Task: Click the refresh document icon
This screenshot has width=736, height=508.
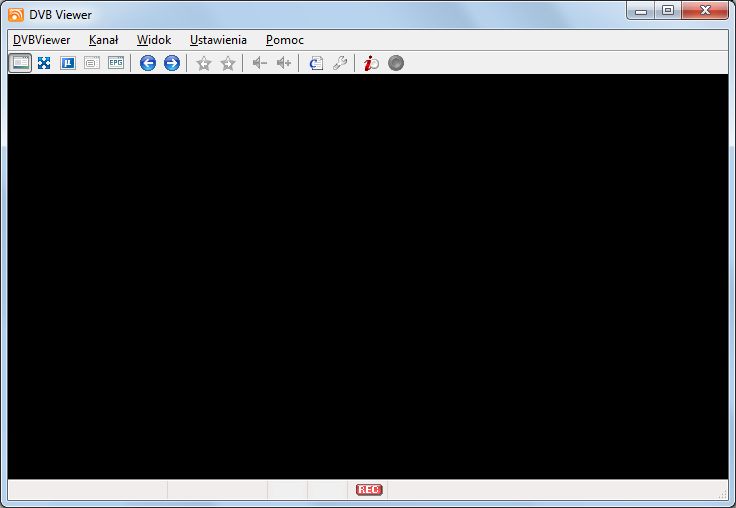Action: [x=316, y=63]
